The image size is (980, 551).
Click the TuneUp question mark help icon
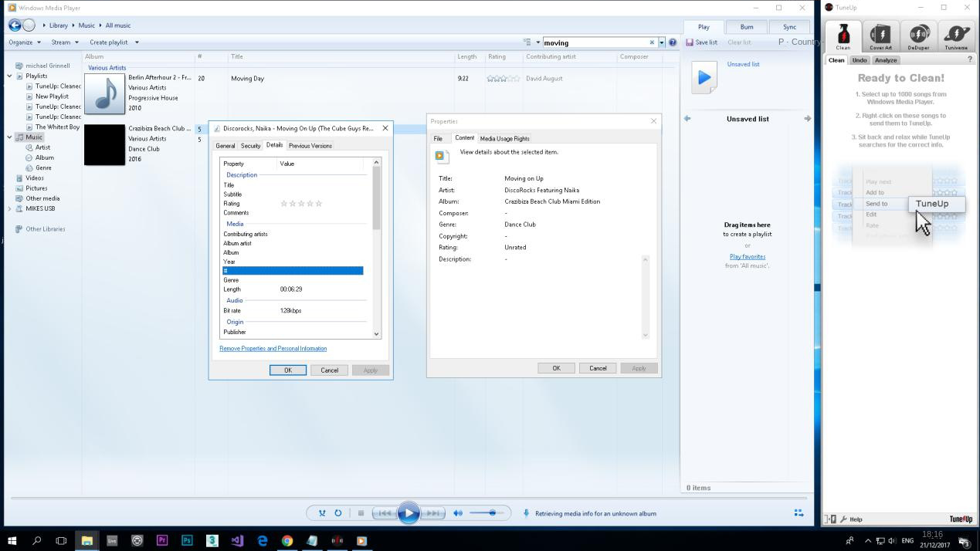pos(970,60)
